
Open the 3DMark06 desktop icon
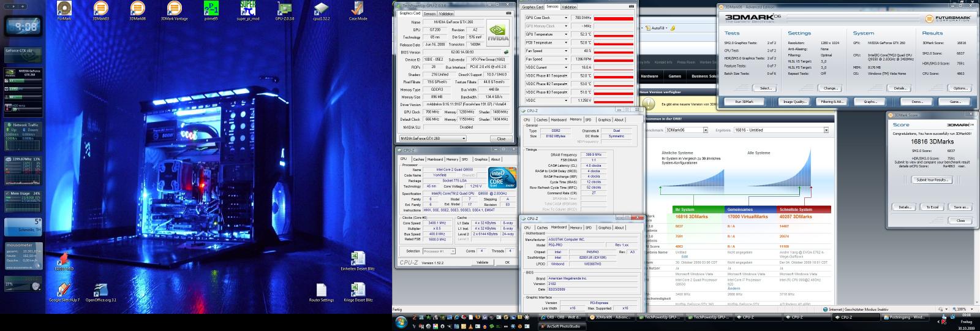138,10
